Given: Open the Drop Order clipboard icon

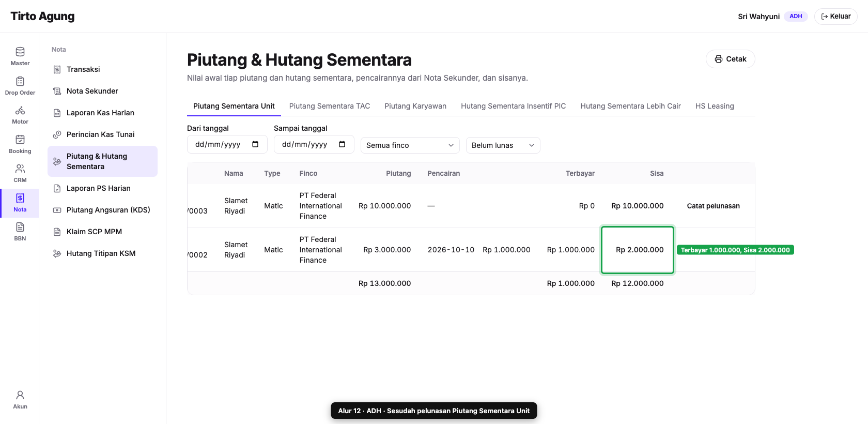Looking at the screenshot, I should [x=20, y=81].
